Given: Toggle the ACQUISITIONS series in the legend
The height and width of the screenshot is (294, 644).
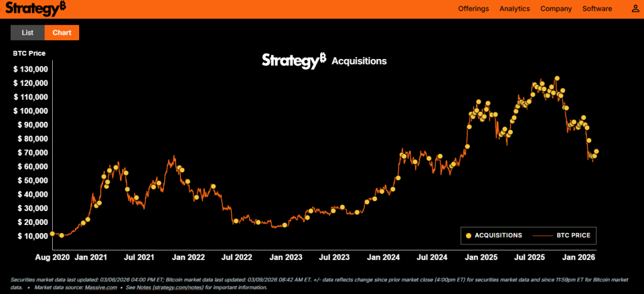Looking at the screenshot, I should 494,236.
